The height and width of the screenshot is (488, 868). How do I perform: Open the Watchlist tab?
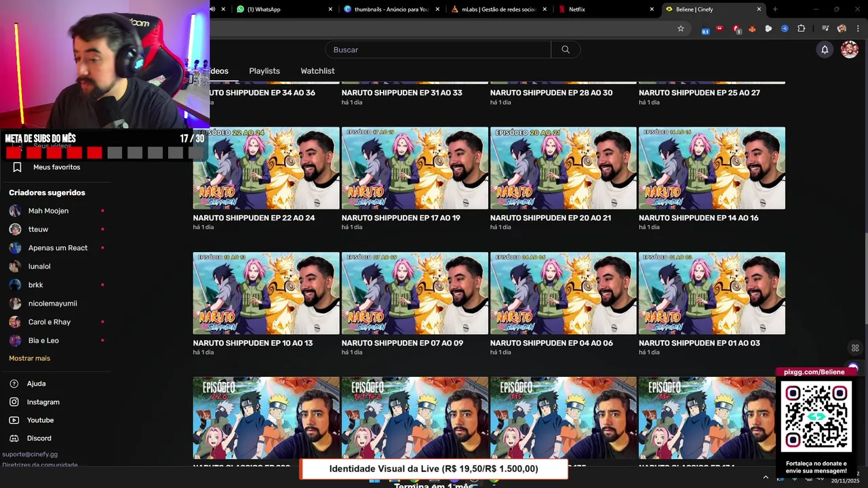(317, 71)
